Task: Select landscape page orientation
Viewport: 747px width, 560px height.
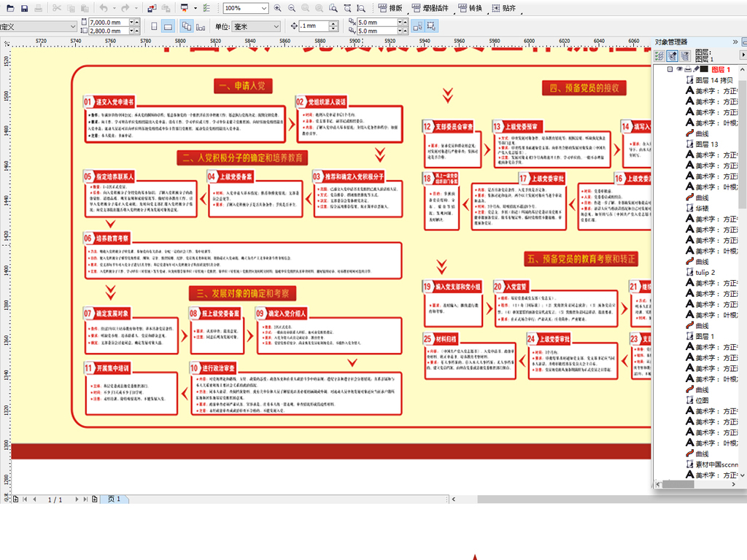Action: click(168, 26)
